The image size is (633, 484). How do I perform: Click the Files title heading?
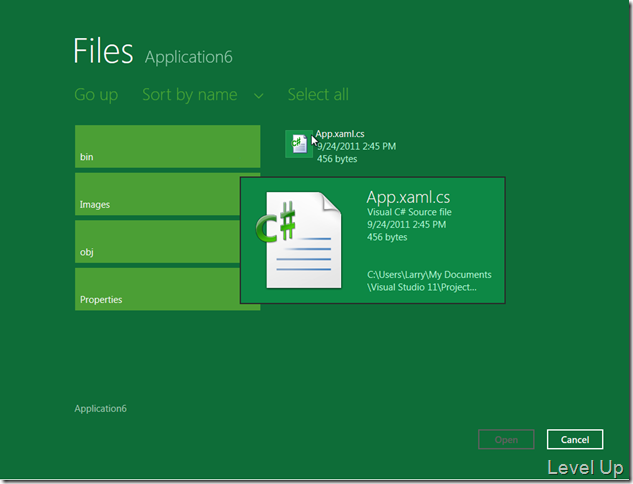point(103,51)
